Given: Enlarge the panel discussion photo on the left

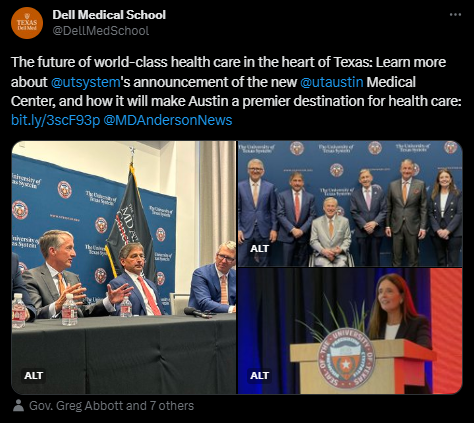Looking at the screenshot, I should click(x=124, y=267).
